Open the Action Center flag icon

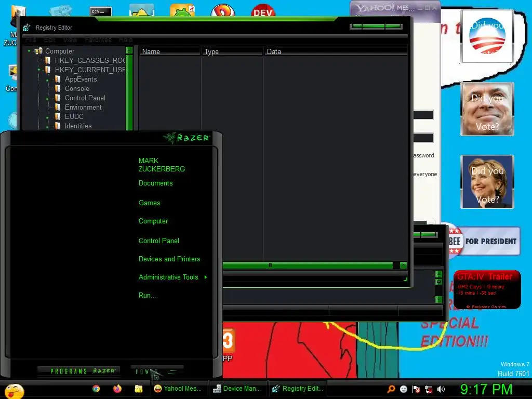pos(416,389)
